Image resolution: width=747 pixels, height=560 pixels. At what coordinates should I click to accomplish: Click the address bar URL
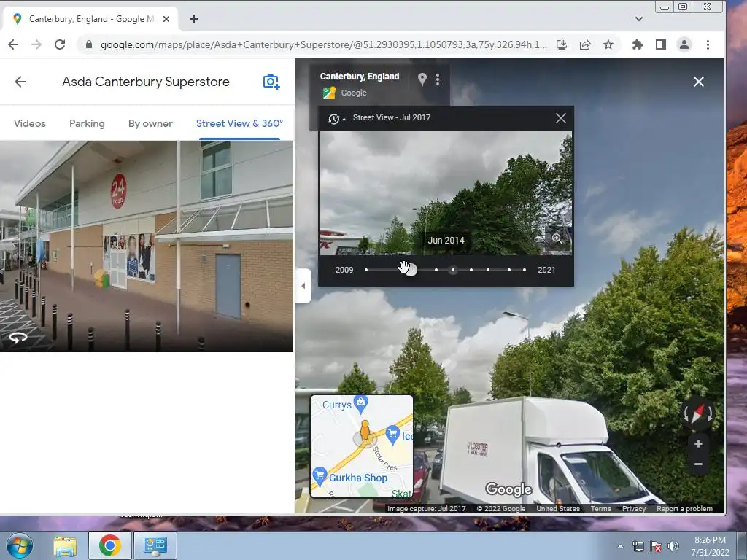pyautogui.click(x=323, y=44)
